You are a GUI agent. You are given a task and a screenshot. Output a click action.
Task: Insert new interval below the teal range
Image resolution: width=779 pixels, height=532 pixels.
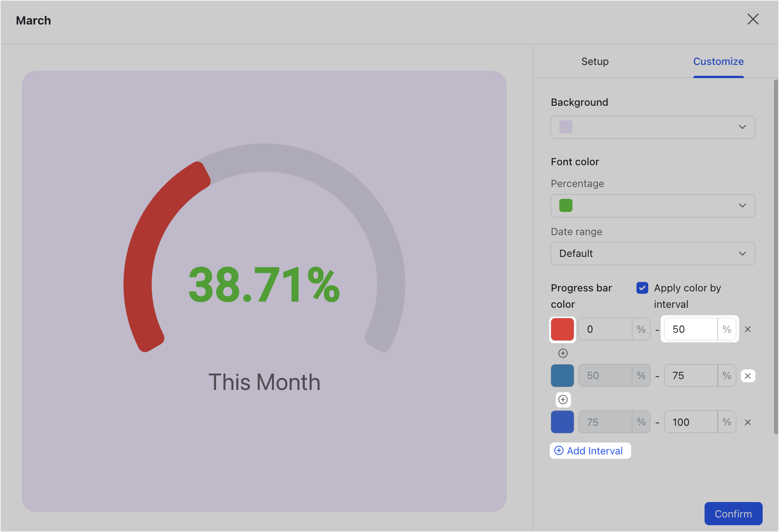pos(562,399)
